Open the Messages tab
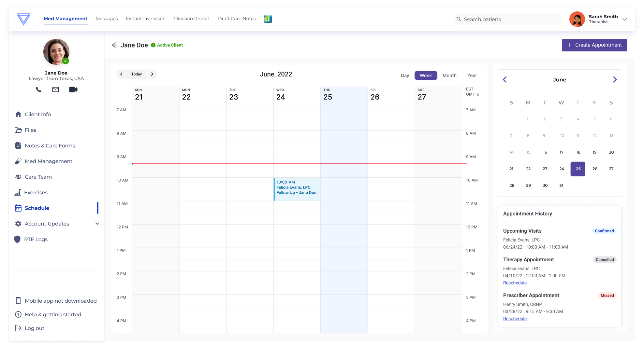This screenshot has width=644, height=344. 107,19
